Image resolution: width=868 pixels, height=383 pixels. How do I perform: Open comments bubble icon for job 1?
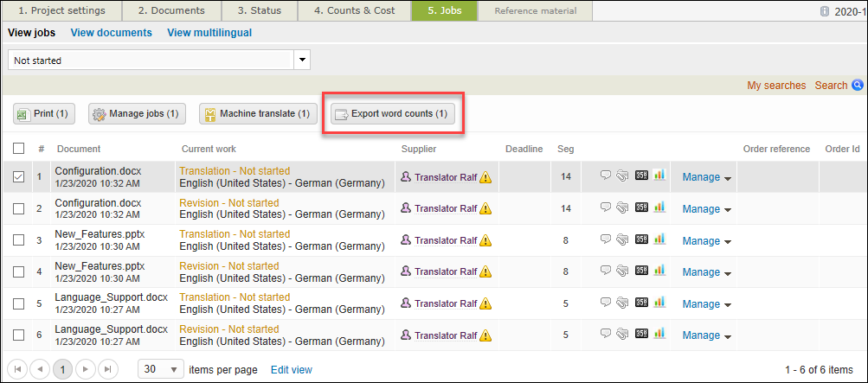click(606, 176)
